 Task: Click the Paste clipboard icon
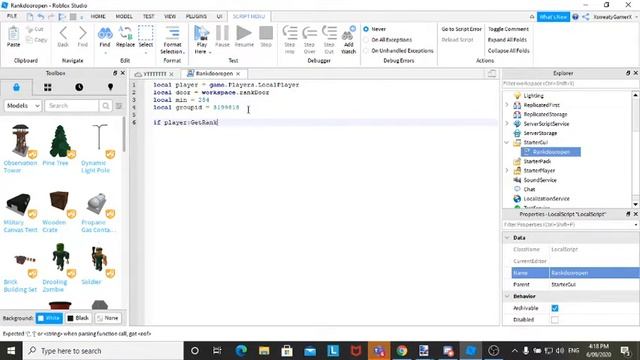tap(13, 33)
